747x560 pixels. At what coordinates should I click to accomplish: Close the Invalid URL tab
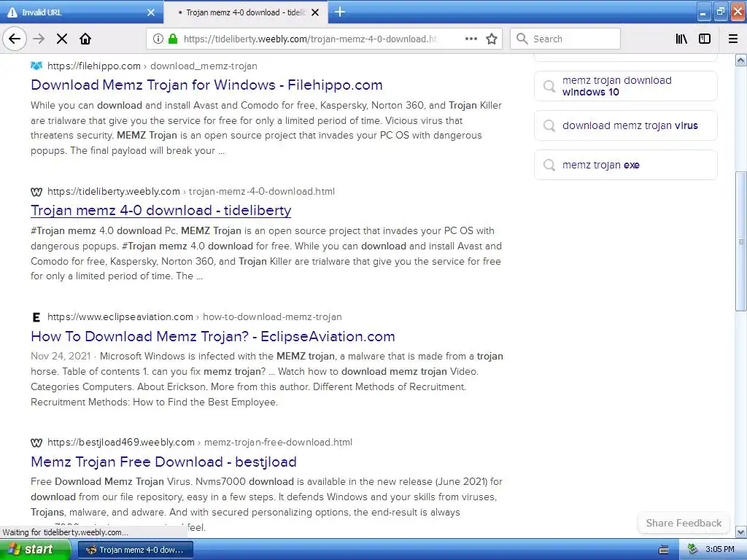click(151, 12)
